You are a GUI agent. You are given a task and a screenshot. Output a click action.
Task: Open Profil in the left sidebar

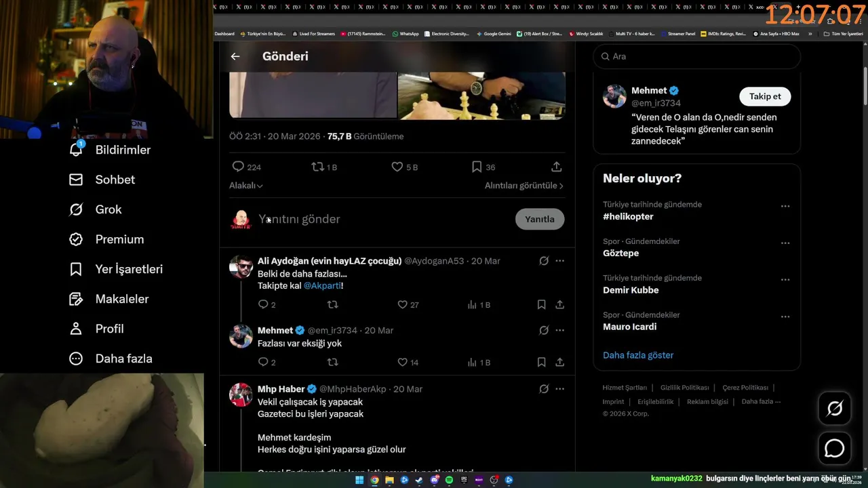click(x=96, y=329)
